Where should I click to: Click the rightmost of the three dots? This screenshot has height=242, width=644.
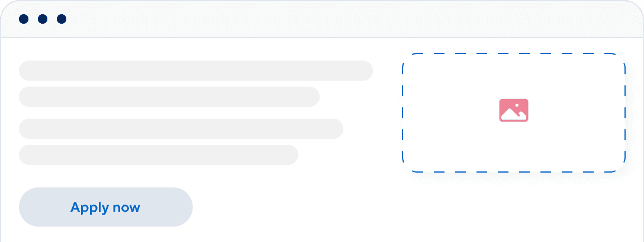click(x=62, y=19)
